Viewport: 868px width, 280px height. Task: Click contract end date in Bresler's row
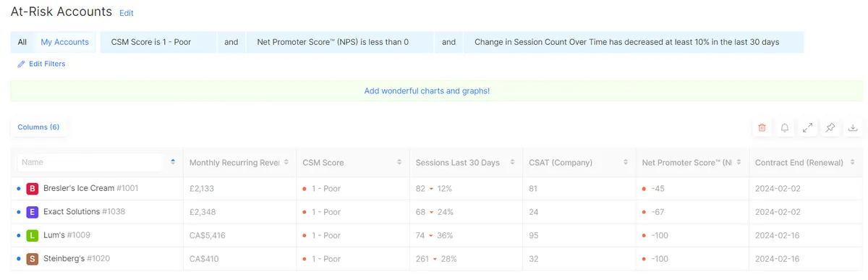point(777,189)
